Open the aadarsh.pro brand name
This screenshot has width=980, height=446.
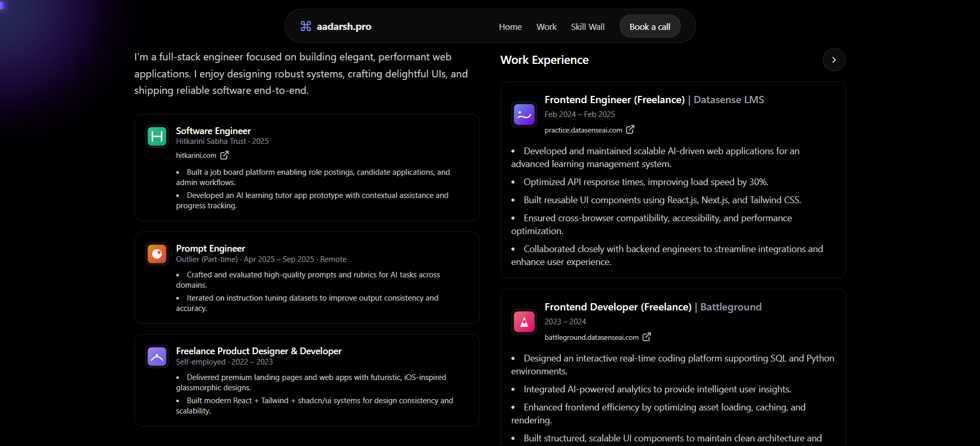[344, 26]
